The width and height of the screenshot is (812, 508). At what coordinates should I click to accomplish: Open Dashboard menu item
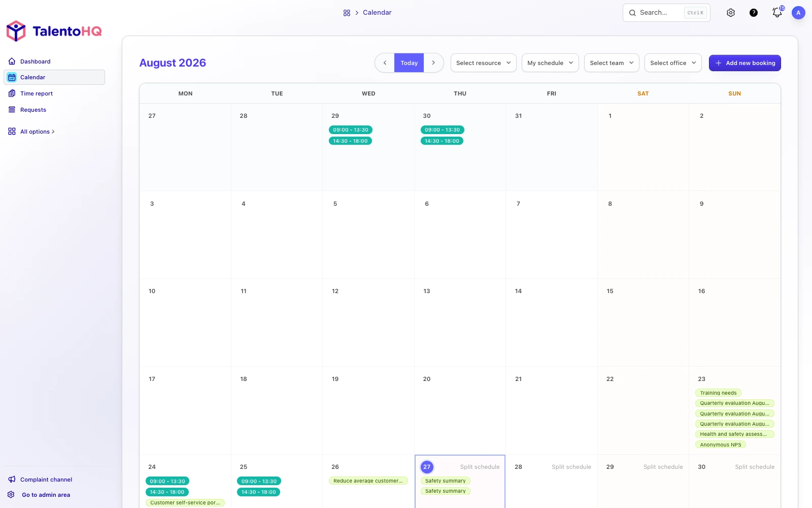(54, 61)
